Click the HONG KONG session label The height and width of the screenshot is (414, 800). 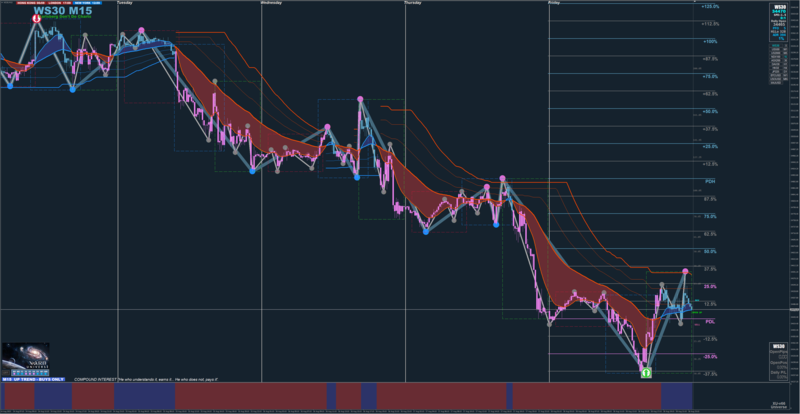[29, 3]
